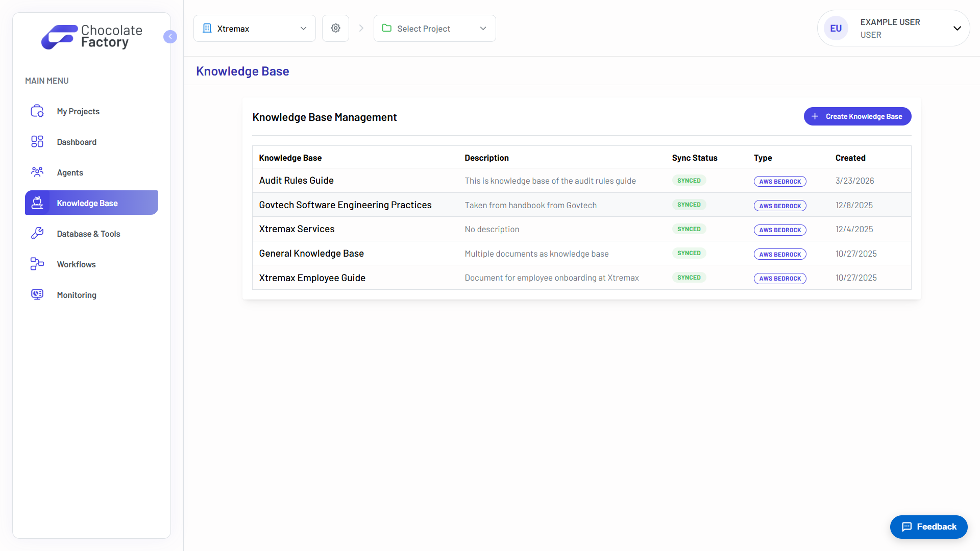980x551 pixels.
Task: Click the 12/4/2025 created date
Action: click(854, 229)
